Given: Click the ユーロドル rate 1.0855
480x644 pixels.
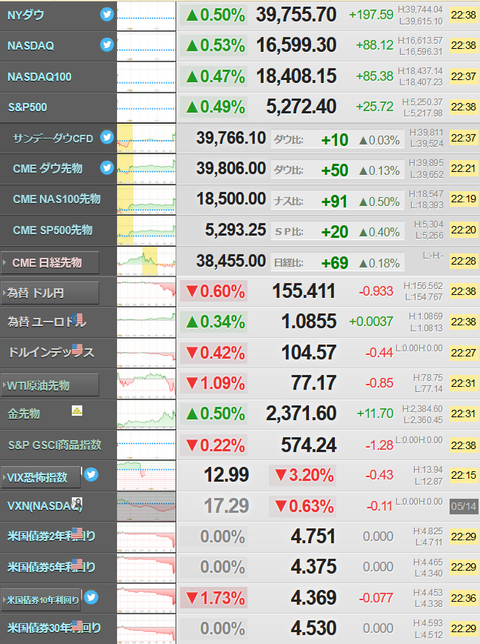Looking at the screenshot, I should (x=309, y=322).
